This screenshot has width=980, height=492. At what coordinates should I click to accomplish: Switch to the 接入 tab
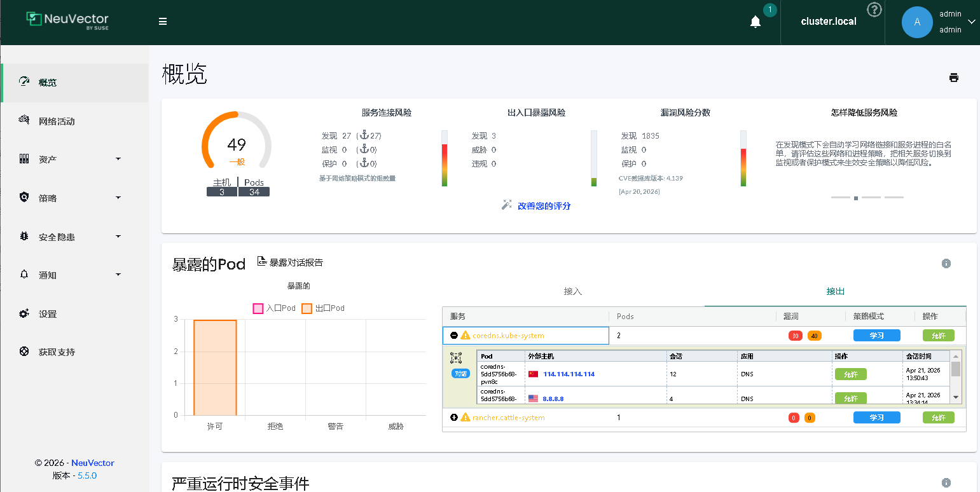click(572, 292)
